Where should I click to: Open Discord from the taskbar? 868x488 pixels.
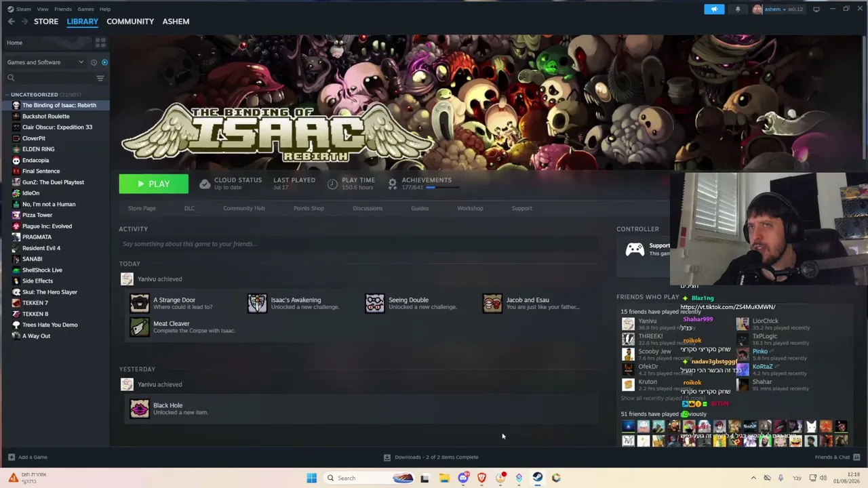tap(463, 478)
